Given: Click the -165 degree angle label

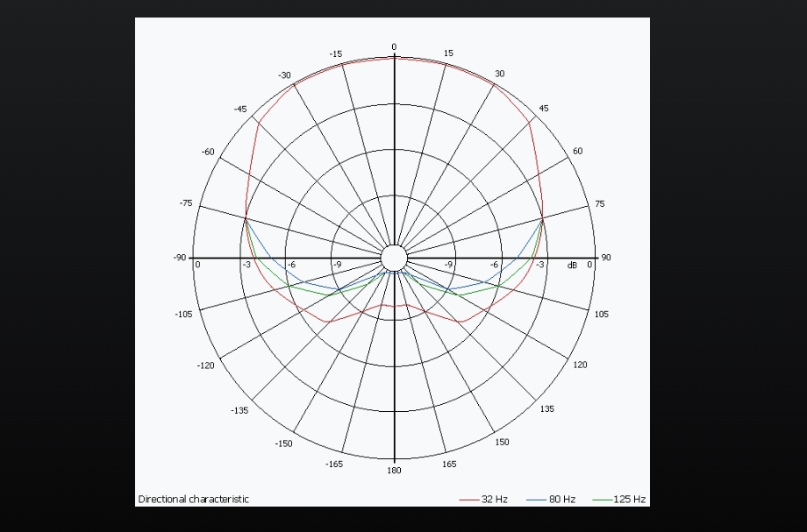Looking at the screenshot, I should coord(334,465).
